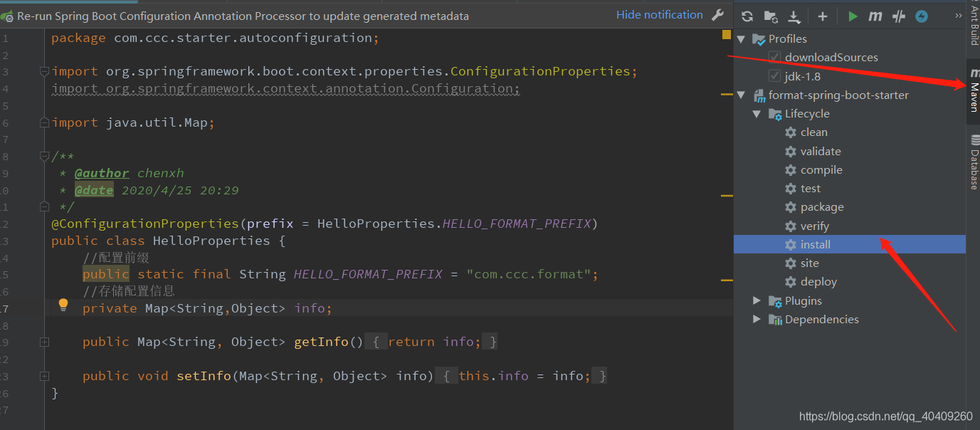Collapse the Profiles node
This screenshot has height=430, width=980.
coord(741,38)
